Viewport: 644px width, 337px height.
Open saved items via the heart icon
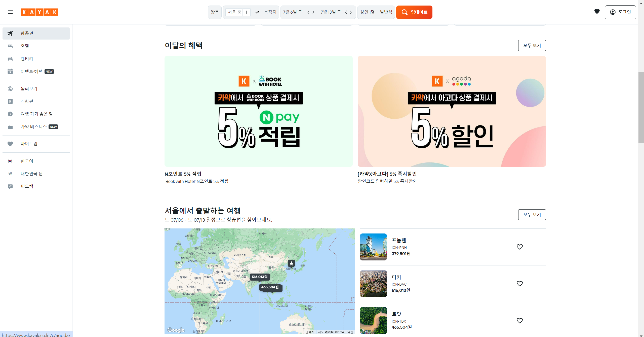tap(597, 11)
